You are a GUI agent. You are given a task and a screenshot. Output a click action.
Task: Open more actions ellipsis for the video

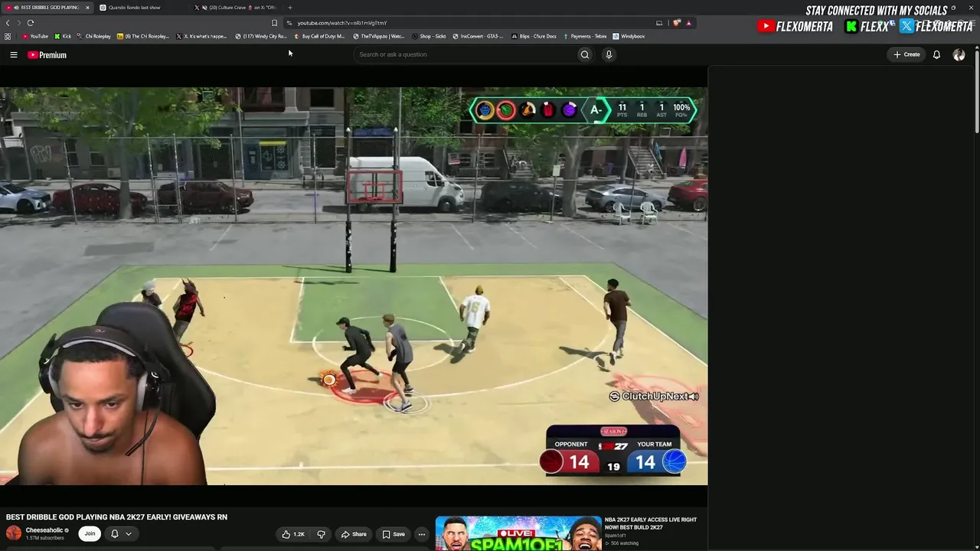421,534
